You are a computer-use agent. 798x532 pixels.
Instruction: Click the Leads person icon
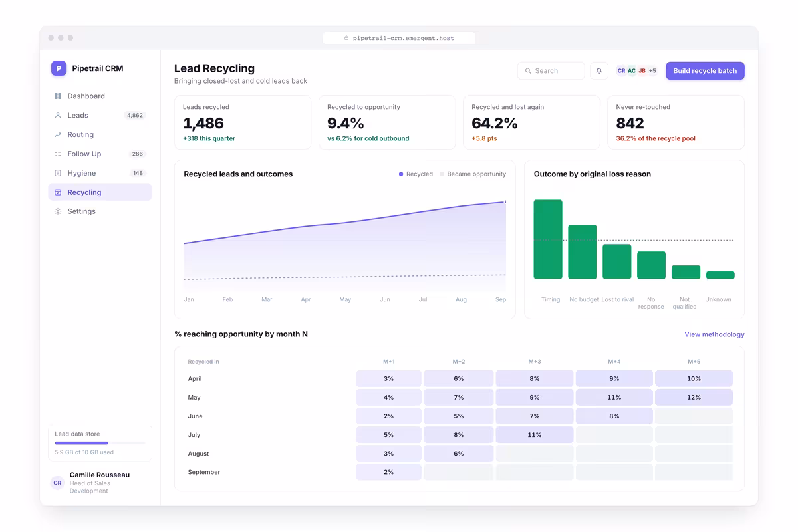click(58, 116)
